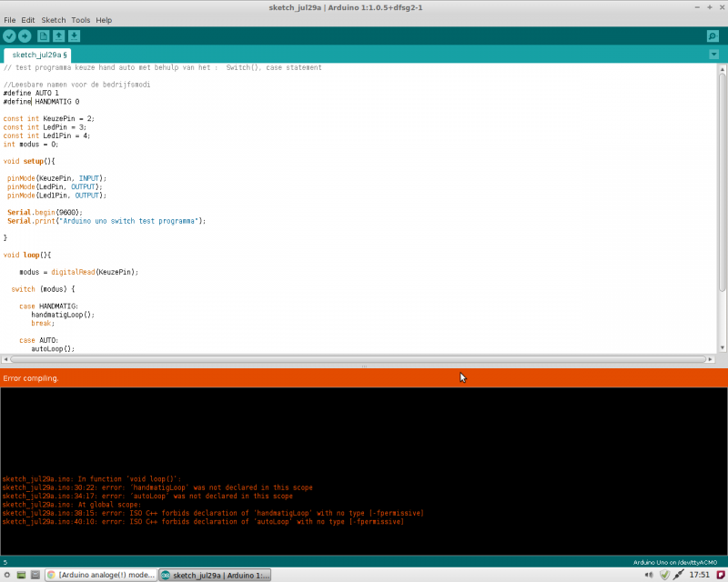Click the 'sketch_jul29a | Arduino' taskbar button

point(215,575)
